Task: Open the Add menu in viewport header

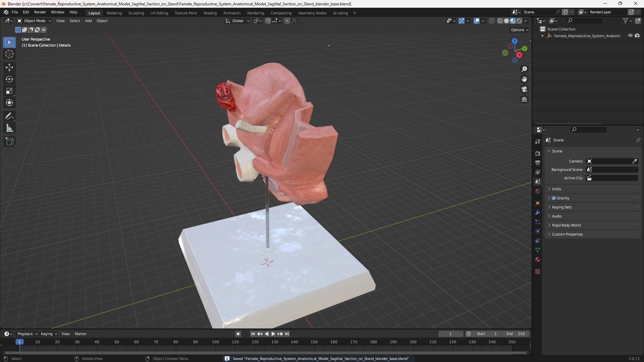Action: tap(88, 21)
